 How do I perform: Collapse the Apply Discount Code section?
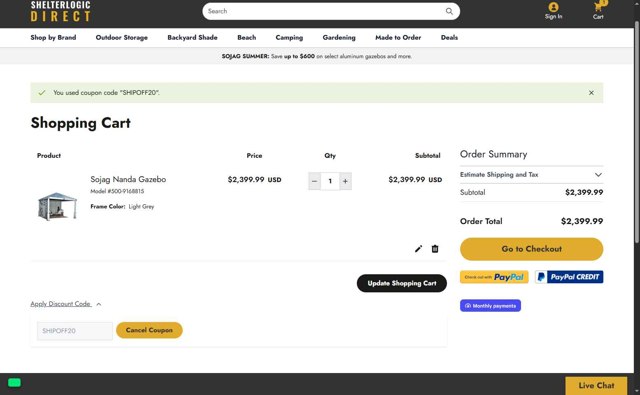66,304
